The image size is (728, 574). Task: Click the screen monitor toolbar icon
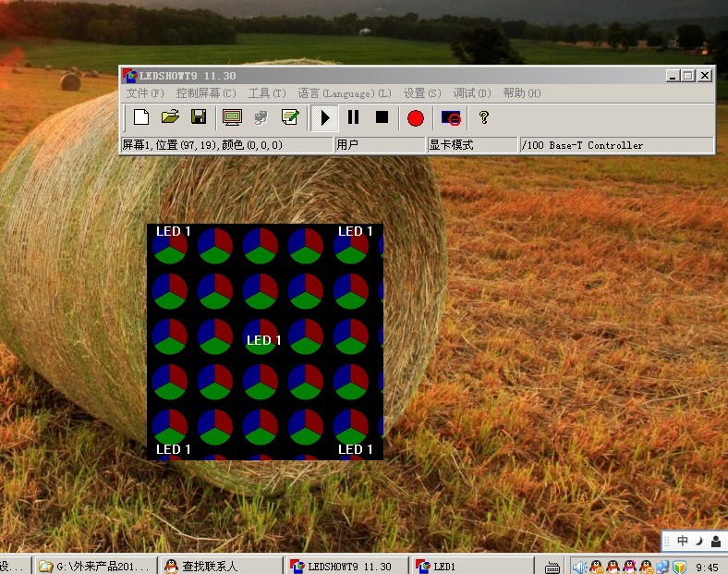coord(232,117)
